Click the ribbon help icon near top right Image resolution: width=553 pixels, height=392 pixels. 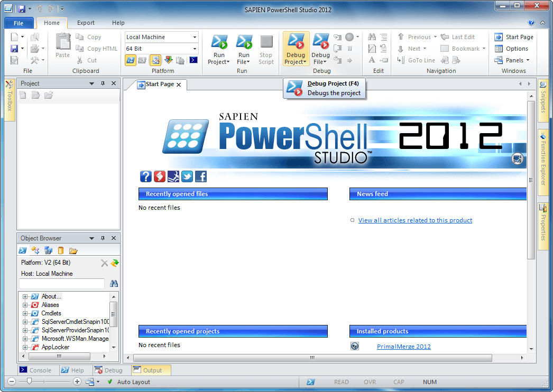coord(531,23)
